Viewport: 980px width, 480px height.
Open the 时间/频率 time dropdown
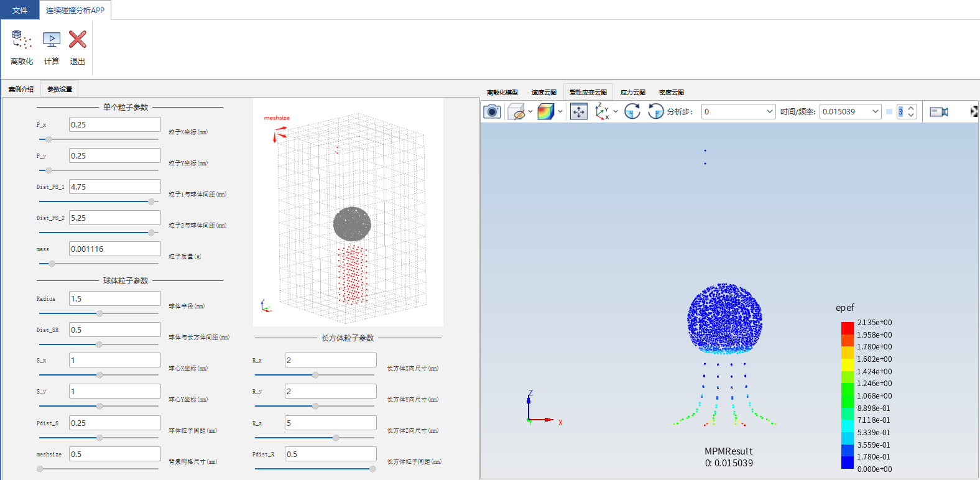pos(876,111)
